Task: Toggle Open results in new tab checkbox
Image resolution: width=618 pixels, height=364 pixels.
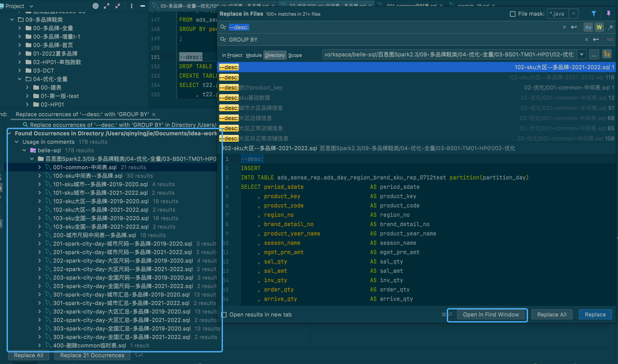Action: click(x=224, y=314)
